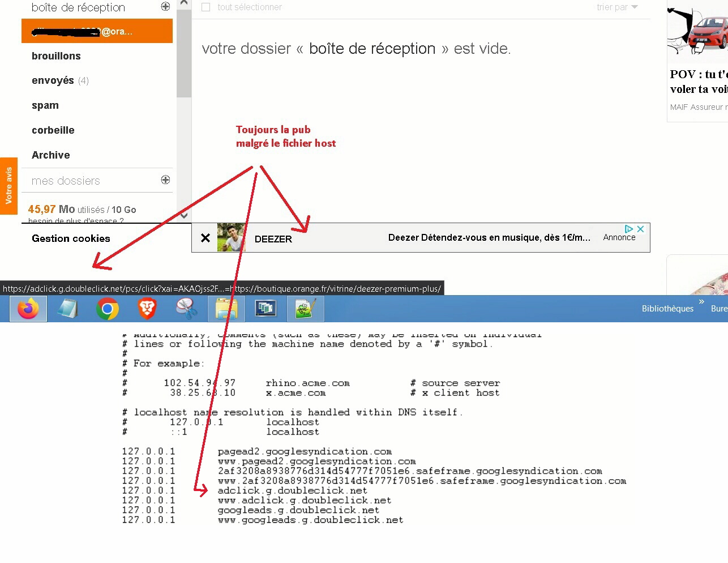The width and height of the screenshot is (728, 563).
Task: Click the Deezer ad thumbnail photo
Action: coord(232,237)
